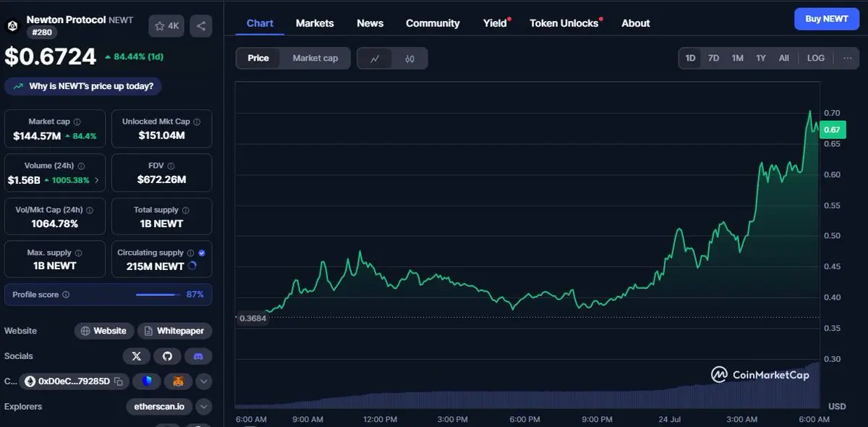This screenshot has height=427, width=868.
Task: Open the X (Twitter) social link
Action: pos(137,356)
